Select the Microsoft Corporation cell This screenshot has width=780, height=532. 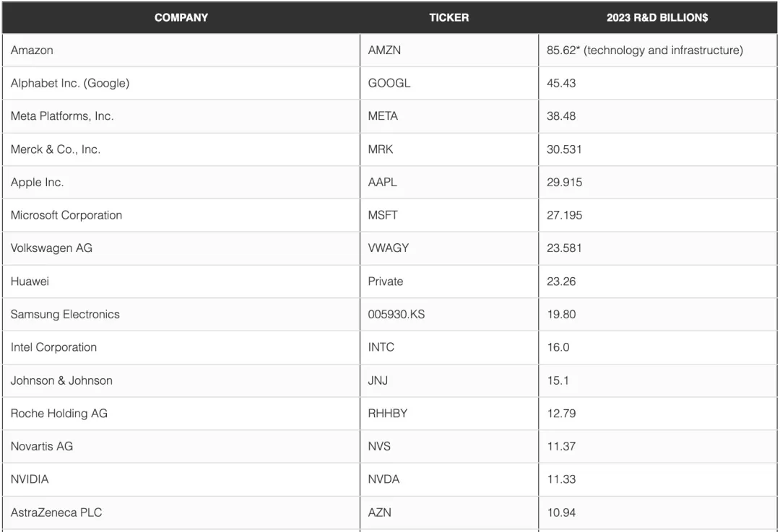point(181,215)
